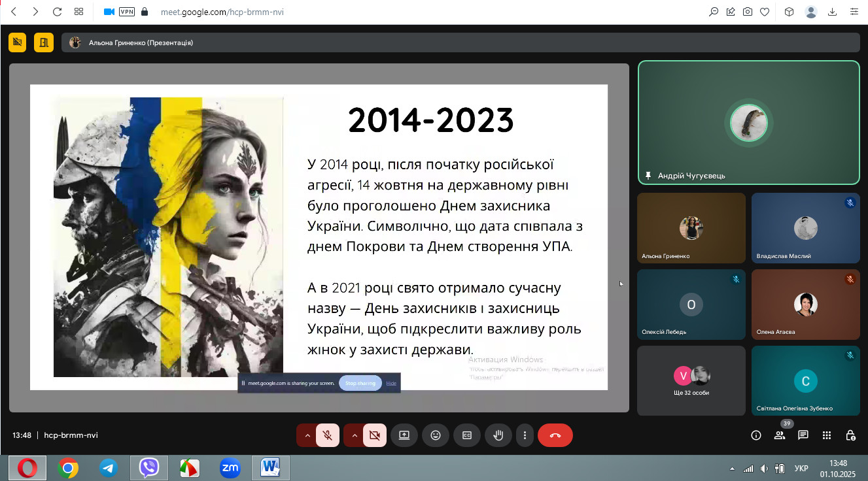Raise your hand in the meeting

point(498,435)
